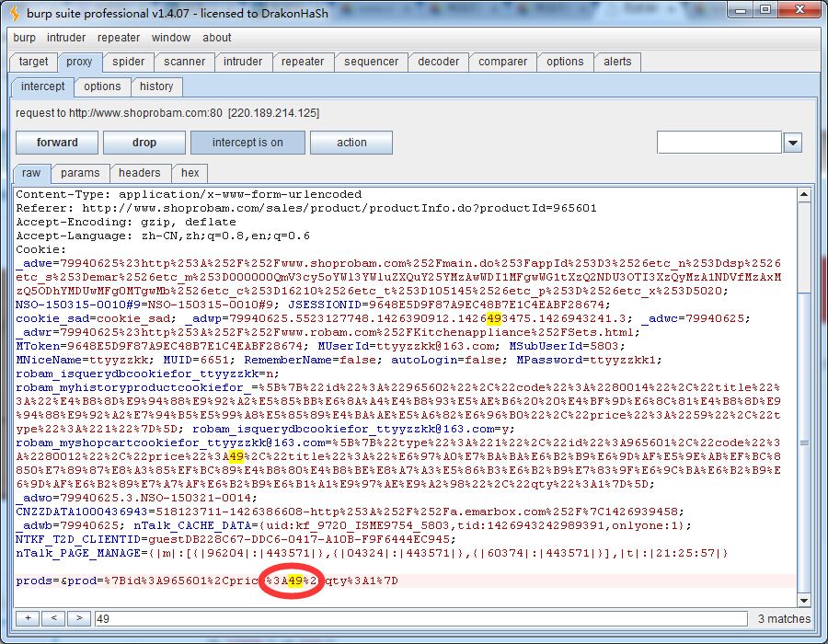Click the Burp Suite lightning logo icon
Viewport: 828px width, 644px height.
pyautogui.click(x=14, y=13)
